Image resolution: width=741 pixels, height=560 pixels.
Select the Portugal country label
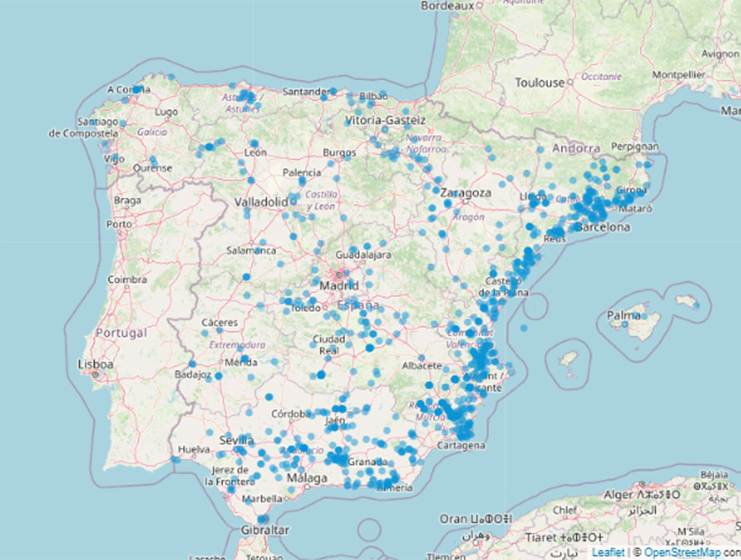coord(121,333)
